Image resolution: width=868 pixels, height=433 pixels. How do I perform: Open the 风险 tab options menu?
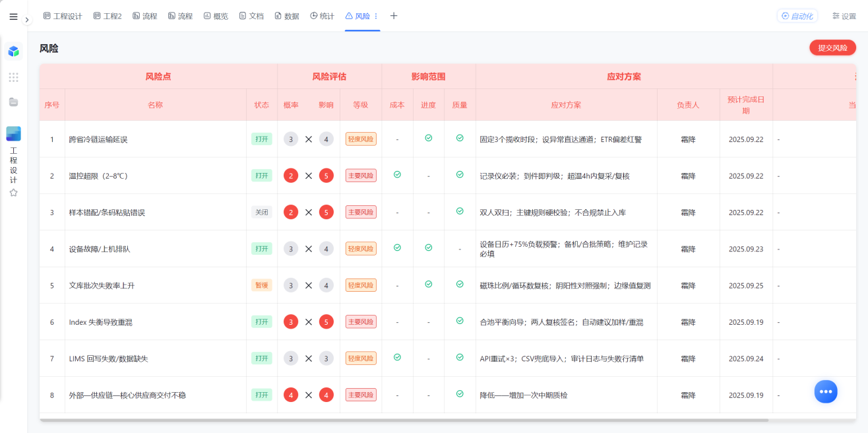pos(376,16)
